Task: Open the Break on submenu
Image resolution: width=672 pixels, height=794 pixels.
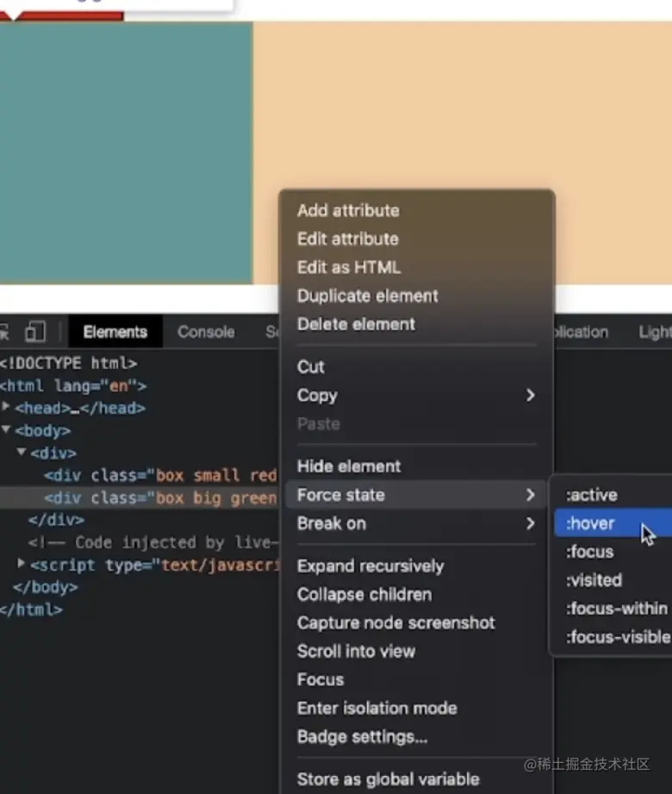Action: [x=416, y=523]
